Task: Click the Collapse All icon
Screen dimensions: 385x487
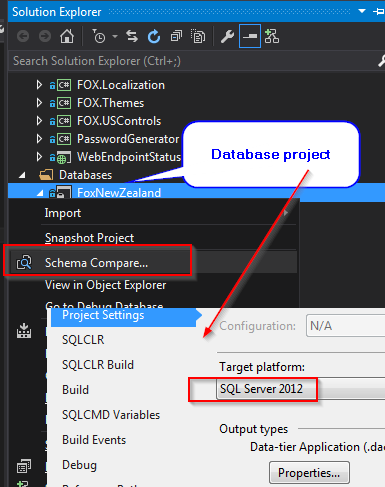Action: [176, 36]
